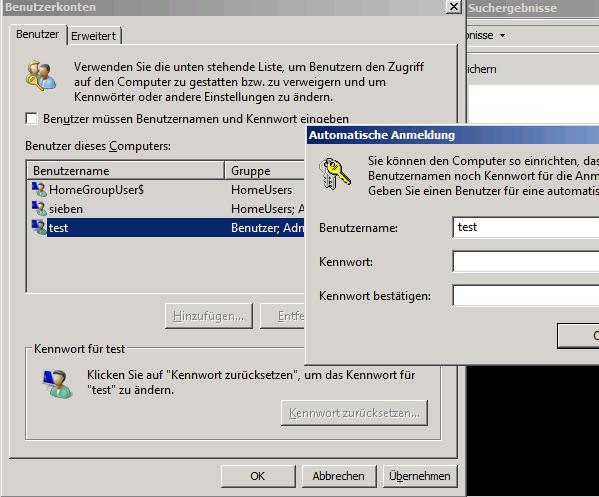The width and height of the screenshot is (599, 497).
Task: Click the Benutzername input field
Action: tap(526, 227)
